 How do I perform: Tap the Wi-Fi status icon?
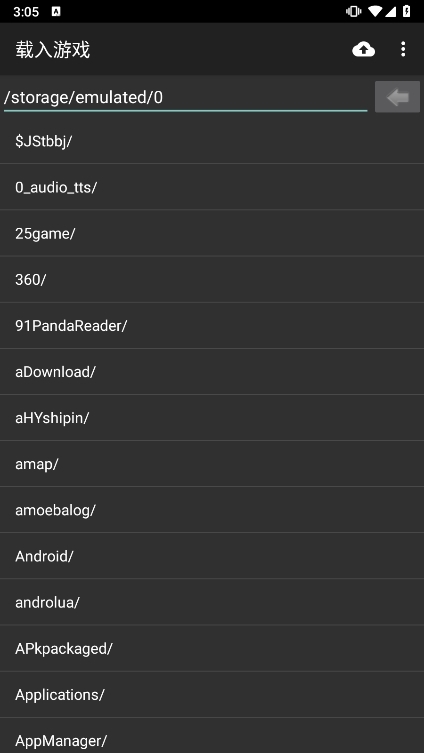coord(376,12)
